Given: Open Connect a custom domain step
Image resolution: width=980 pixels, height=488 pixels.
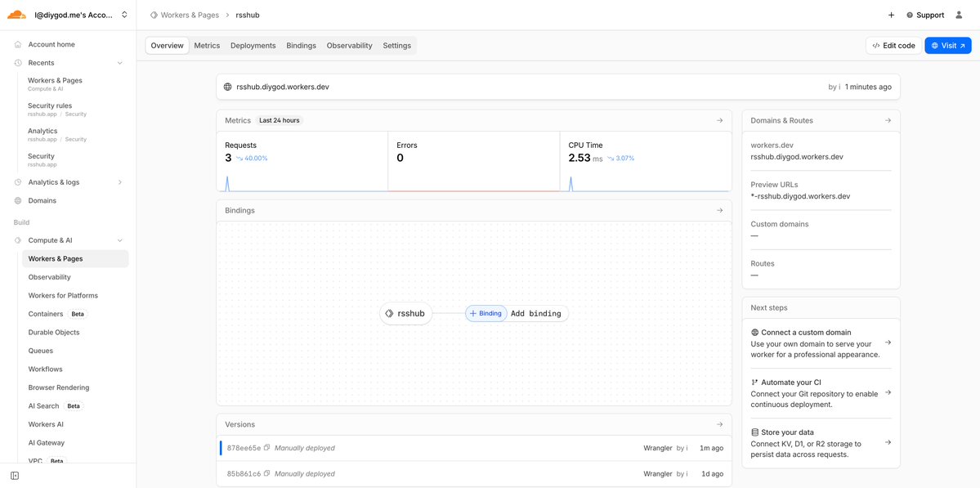Looking at the screenshot, I should tap(821, 343).
